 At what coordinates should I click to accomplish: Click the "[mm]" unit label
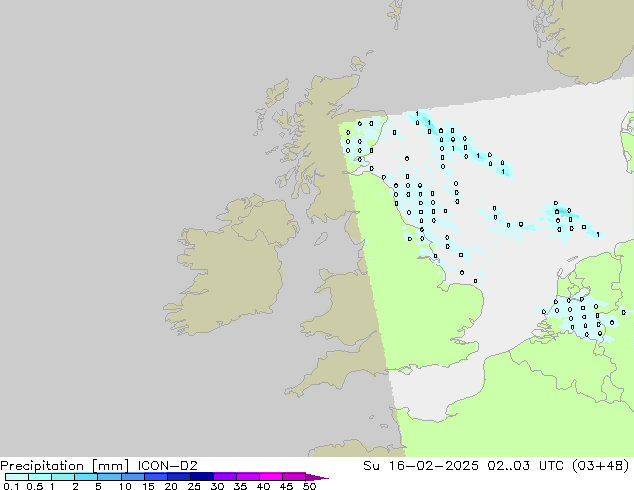pos(110,466)
